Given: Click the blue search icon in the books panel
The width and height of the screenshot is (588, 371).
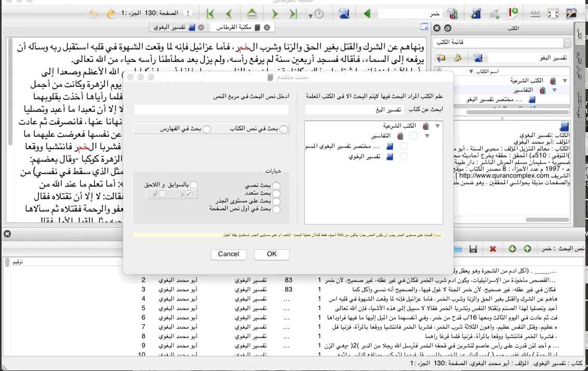Looking at the screenshot, I should (x=478, y=57).
